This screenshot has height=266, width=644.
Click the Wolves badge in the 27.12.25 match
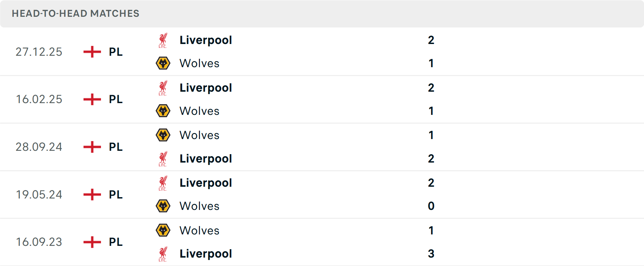pyautogui.click(x=163, y=63)
